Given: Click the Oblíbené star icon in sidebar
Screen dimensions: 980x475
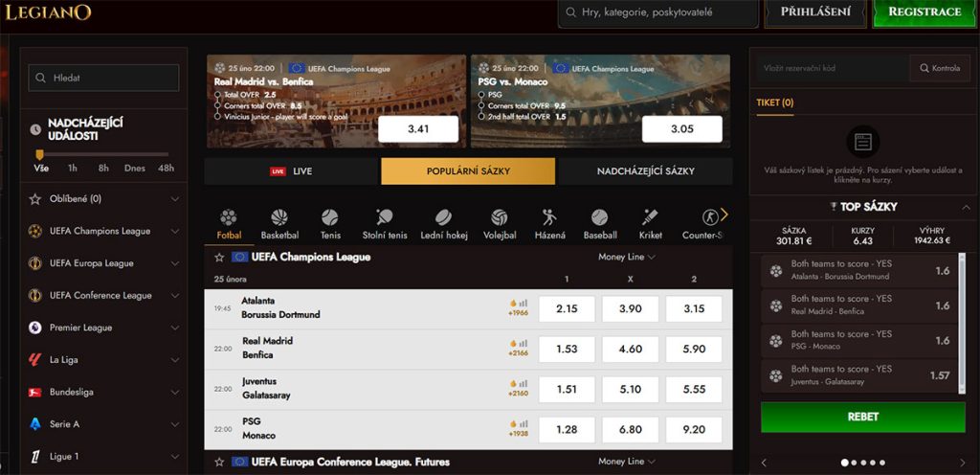Looking at the screenshot, I should (35, 199).
